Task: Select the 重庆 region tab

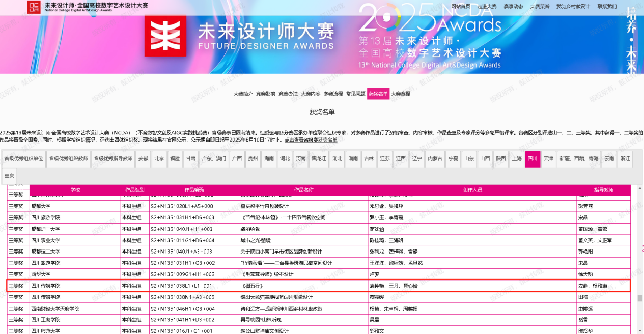Action: [10, 176]
